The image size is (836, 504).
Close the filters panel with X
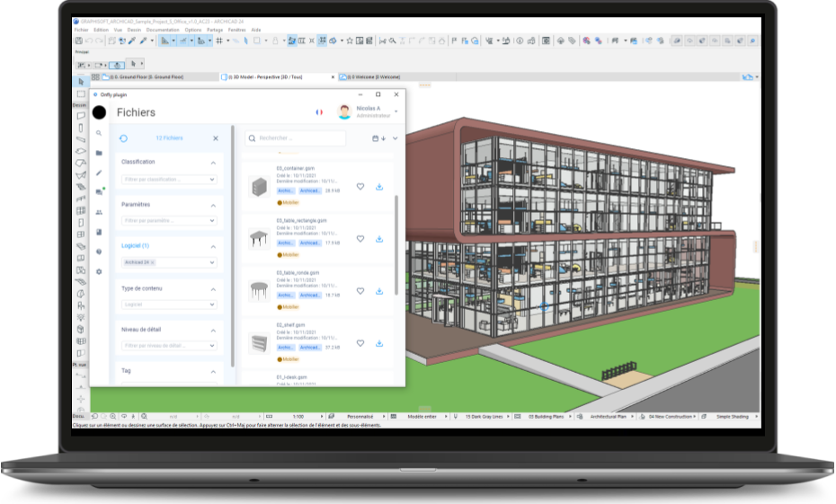pos(216,138)
